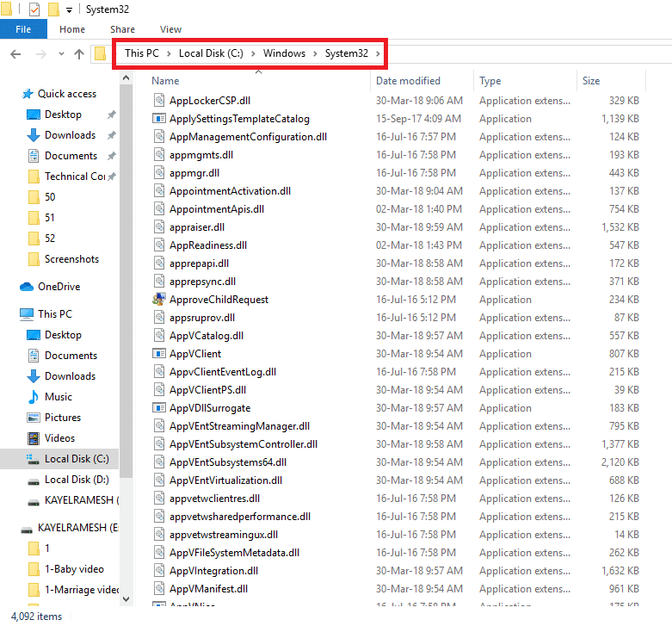Click the AppVManifest.dll file icon
Viewport: 672px width, 626px height.
(159, 589)
